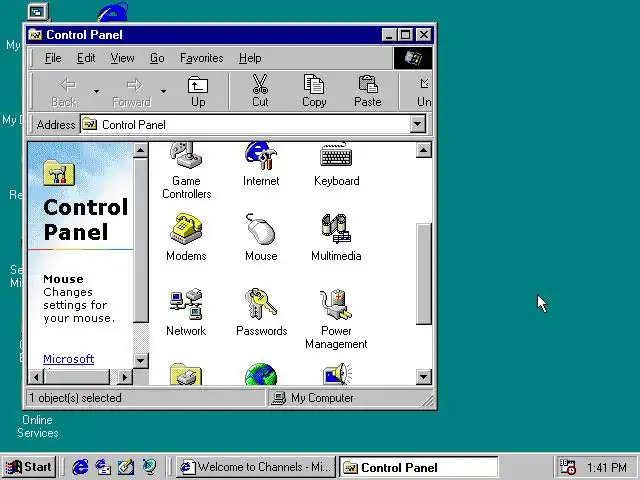This screenshot has width=640, height=480.
Task: Launch Internet Explorer from Quick Launch
Action: click(80, 467)
